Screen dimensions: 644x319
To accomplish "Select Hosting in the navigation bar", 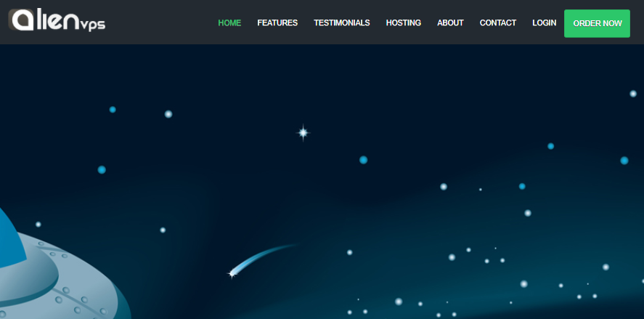I will [404, 23].
